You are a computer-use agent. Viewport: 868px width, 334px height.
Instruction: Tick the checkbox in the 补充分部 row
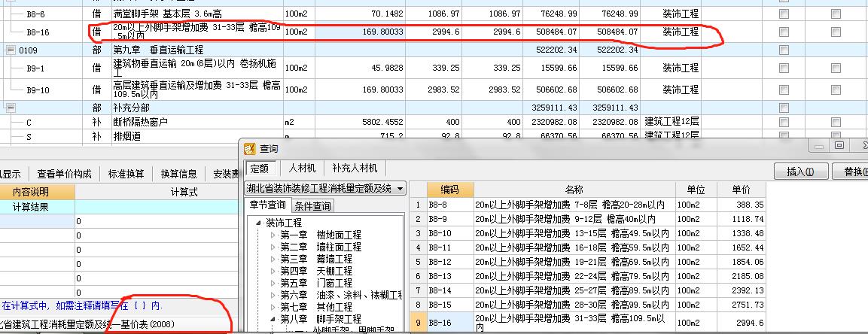(x=784, y=108)
